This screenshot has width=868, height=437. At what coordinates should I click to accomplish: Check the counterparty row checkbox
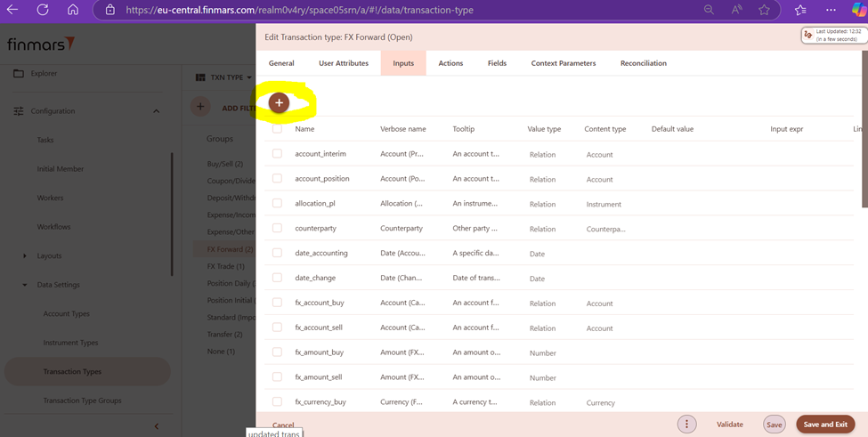[278, 228]
